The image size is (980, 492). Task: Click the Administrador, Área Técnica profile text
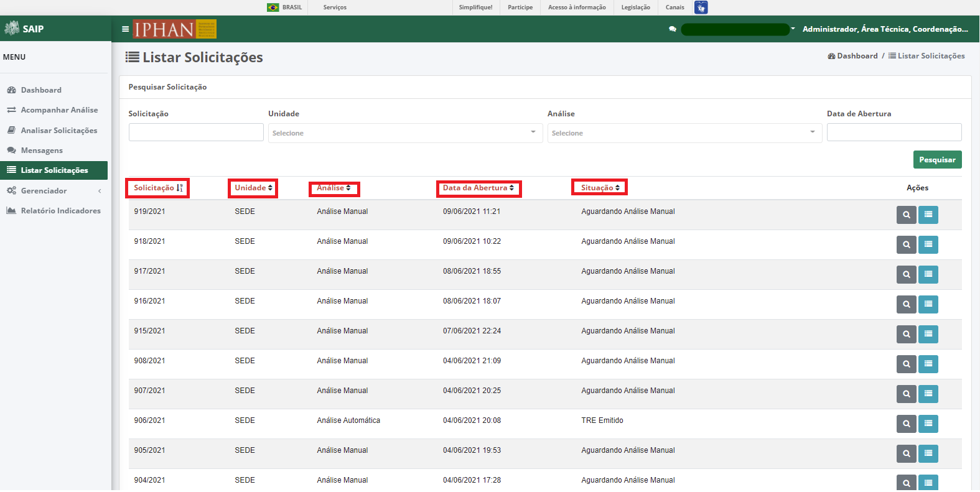885,29
